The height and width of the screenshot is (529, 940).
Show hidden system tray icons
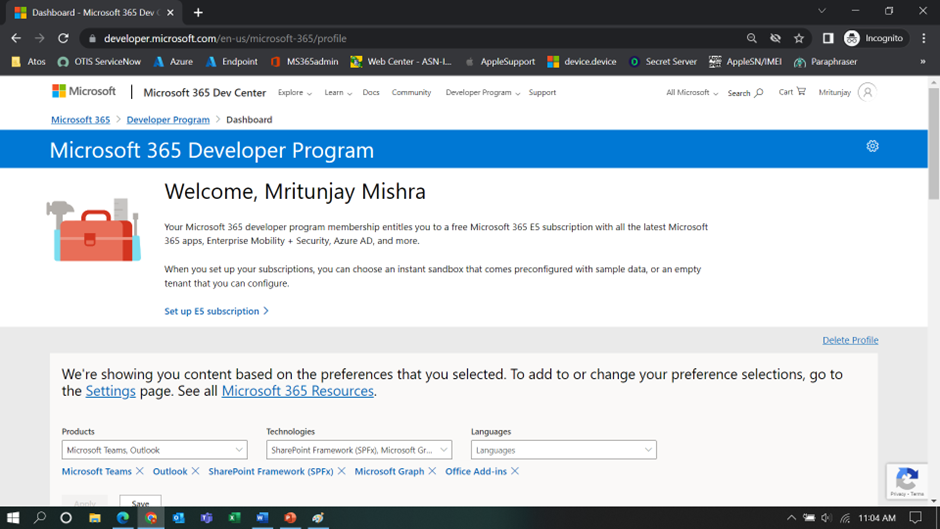pyautogui.click(x=791, y=518)
